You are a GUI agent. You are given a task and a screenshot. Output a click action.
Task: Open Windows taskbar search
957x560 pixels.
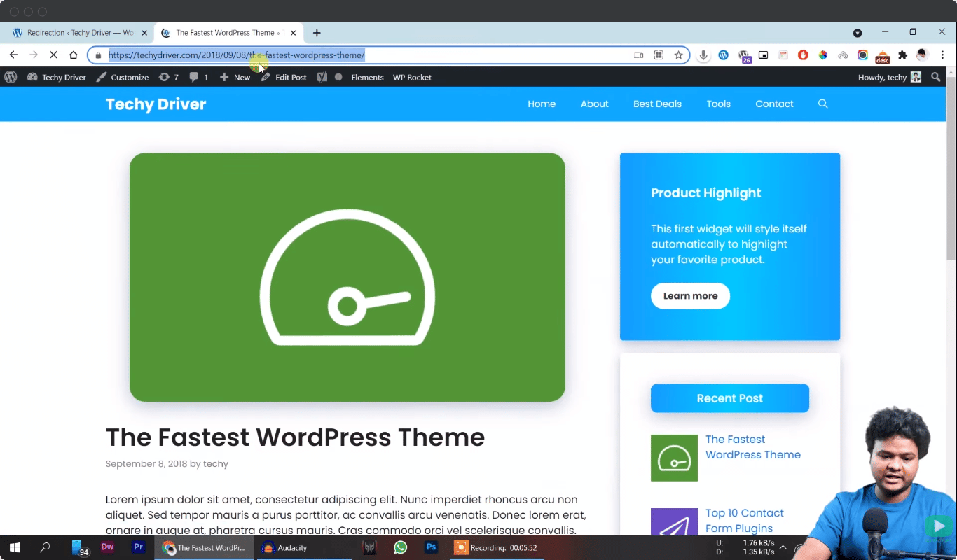pyautogui.click(x=45, y=547)
